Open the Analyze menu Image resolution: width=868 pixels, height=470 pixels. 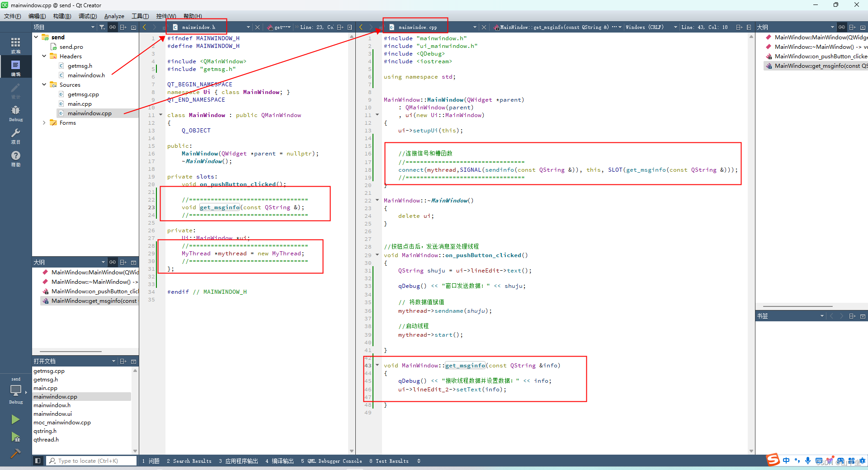coord(114,16)
